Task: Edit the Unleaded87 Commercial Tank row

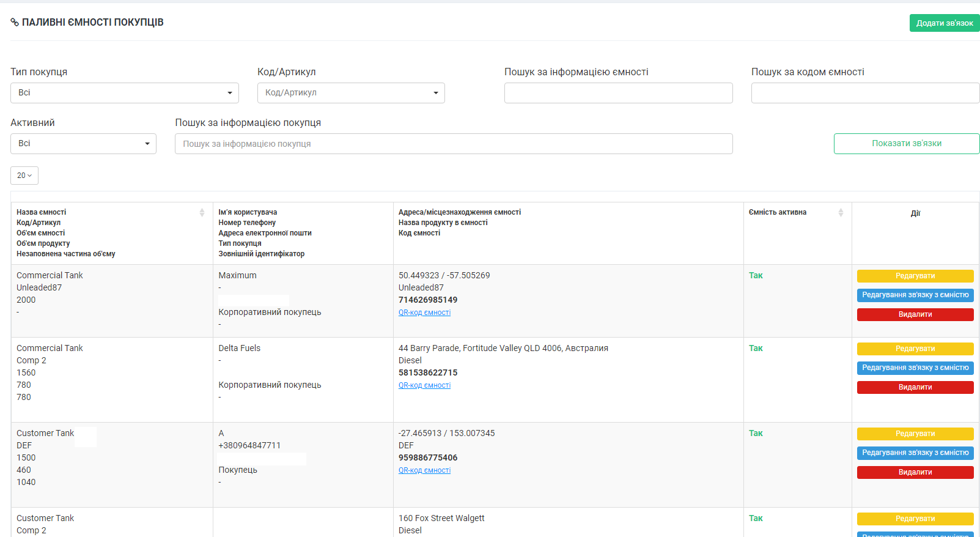Action: click(x=915, y=276)
